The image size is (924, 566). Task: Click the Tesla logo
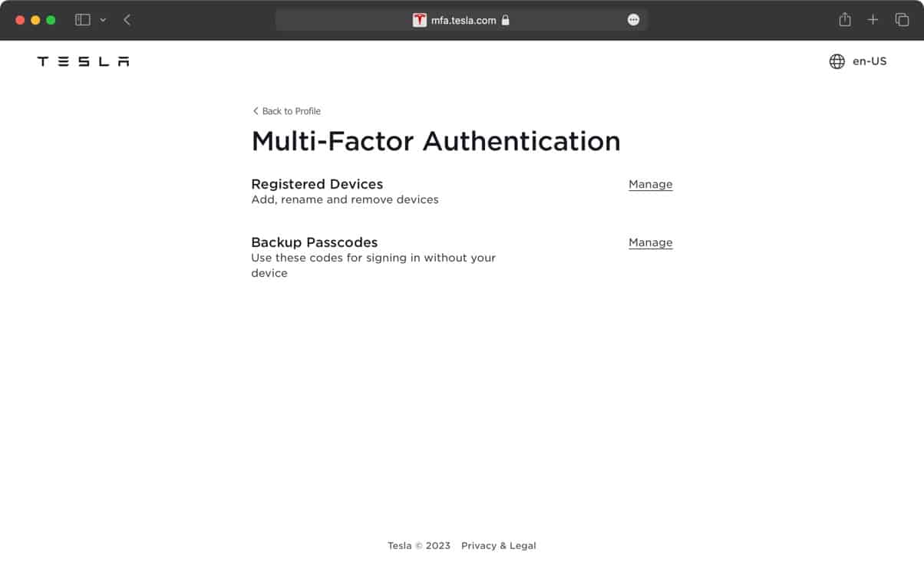[83, 61]
